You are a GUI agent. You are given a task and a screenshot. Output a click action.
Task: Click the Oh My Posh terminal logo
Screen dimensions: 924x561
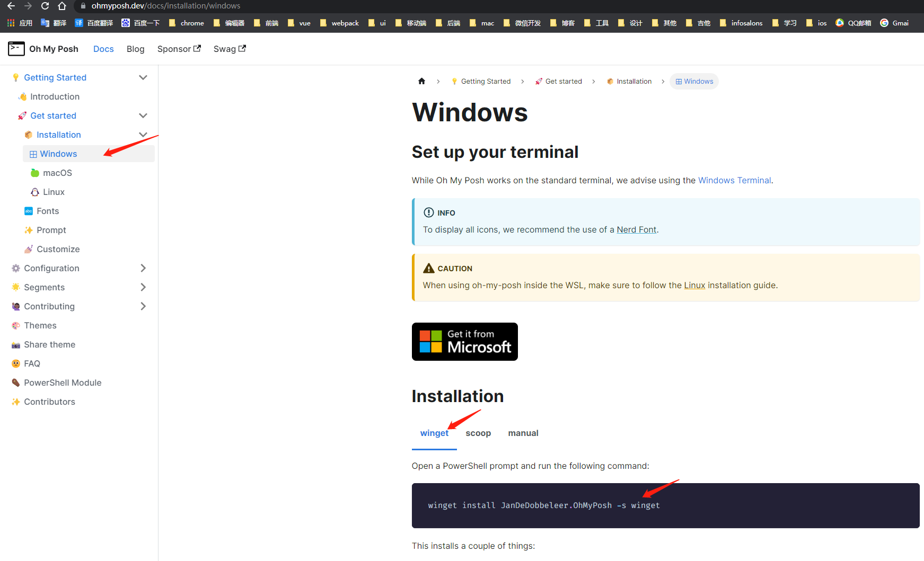(16, 49)
